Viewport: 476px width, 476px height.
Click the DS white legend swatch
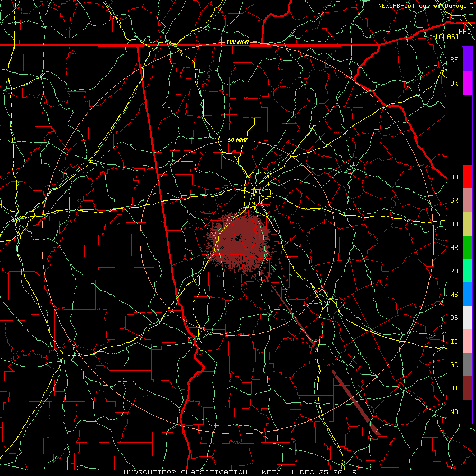click(x=467, y=317)
